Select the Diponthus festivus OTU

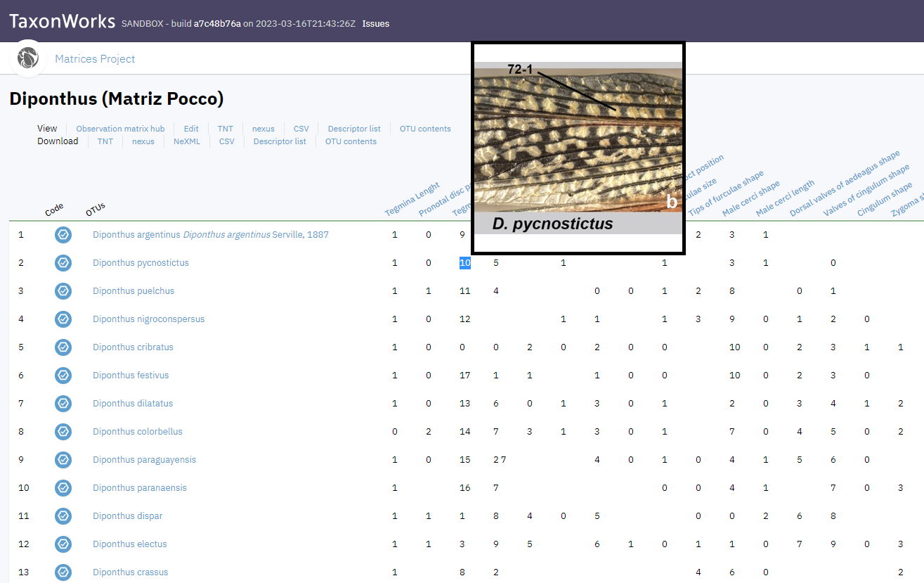point(131,376)
